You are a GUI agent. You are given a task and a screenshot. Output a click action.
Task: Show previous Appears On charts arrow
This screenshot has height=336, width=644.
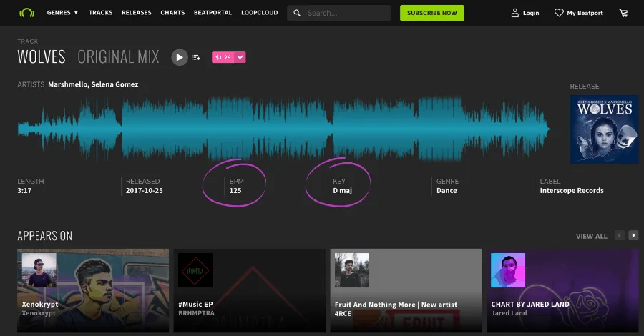click(620, 235)
